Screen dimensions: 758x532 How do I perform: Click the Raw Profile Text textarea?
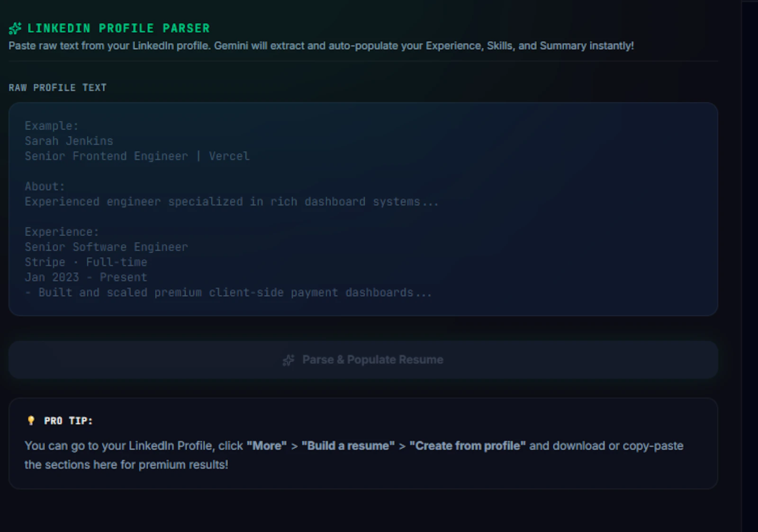point(363,209)
